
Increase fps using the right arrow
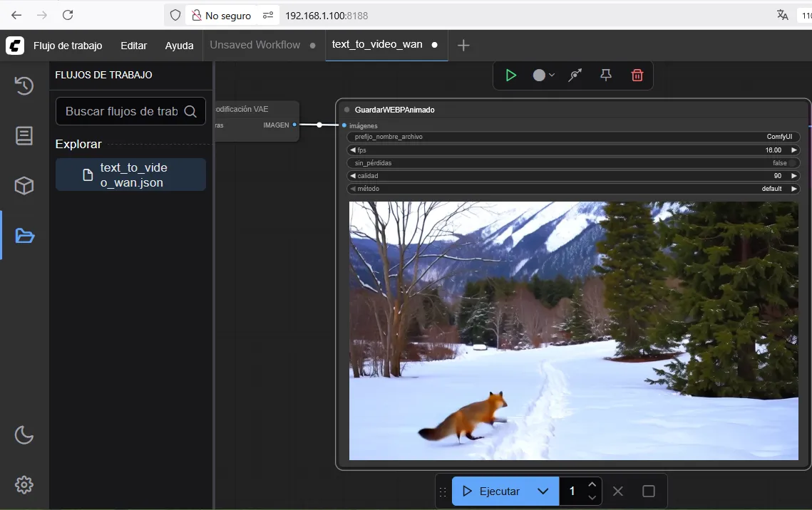[x=793, y=150]
